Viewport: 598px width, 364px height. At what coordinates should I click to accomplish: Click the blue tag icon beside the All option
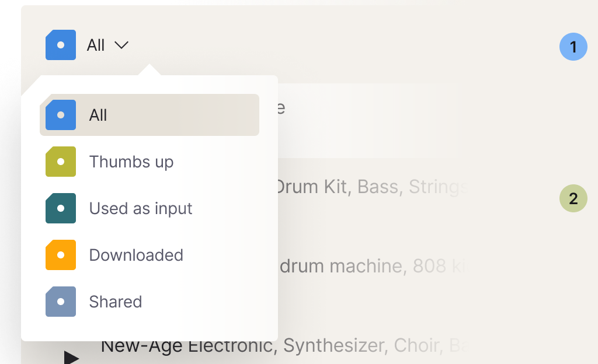click(x=61, y=115)
